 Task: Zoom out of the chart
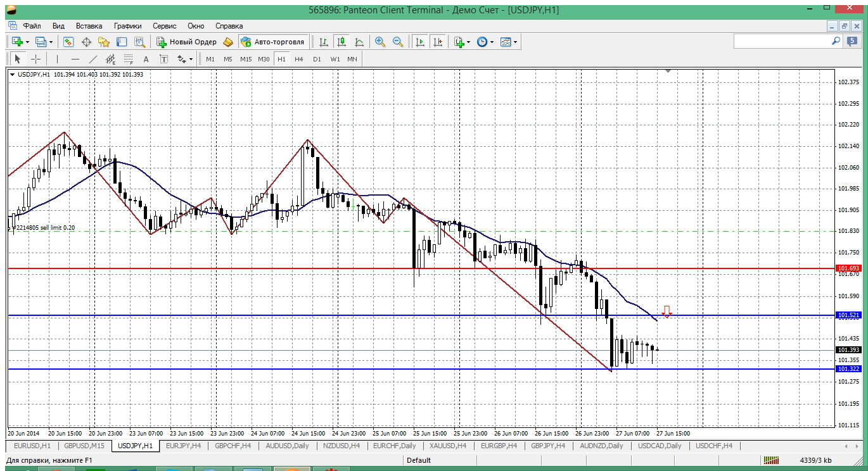(398, 42)
